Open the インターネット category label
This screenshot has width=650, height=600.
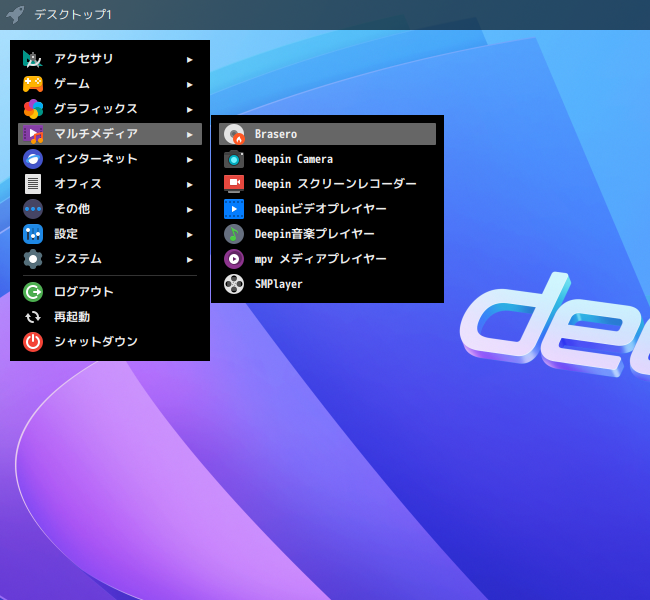(96, 159)
